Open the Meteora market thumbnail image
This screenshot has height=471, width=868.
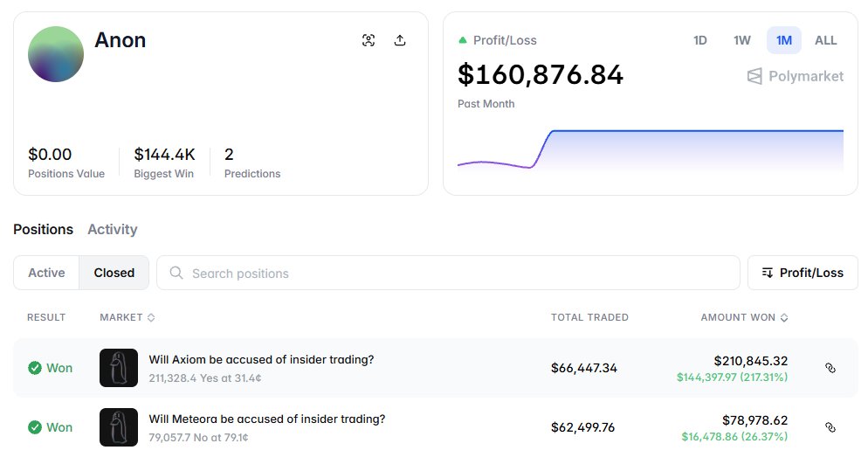click(x=119, y=427)
